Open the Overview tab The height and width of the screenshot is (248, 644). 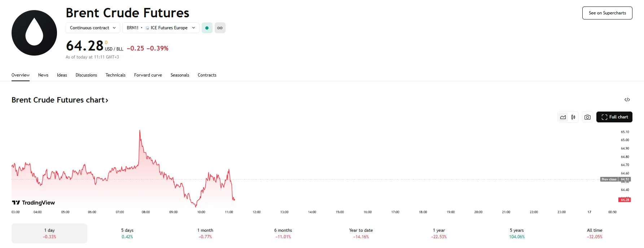point(21,75)
